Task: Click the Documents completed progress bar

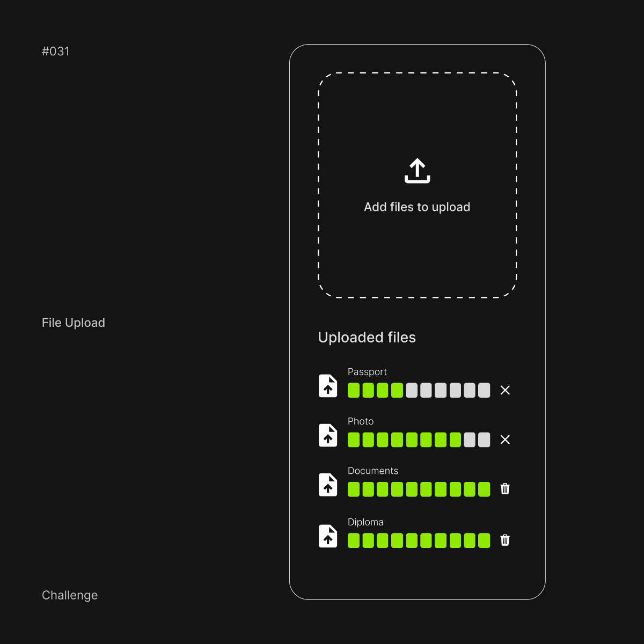Action: coord(419,489)
